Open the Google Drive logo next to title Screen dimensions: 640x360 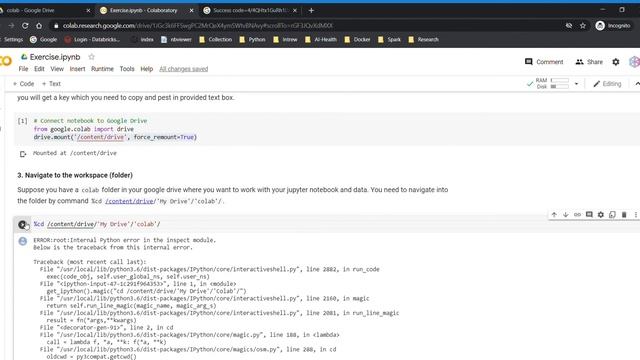(x=24, y=57)
